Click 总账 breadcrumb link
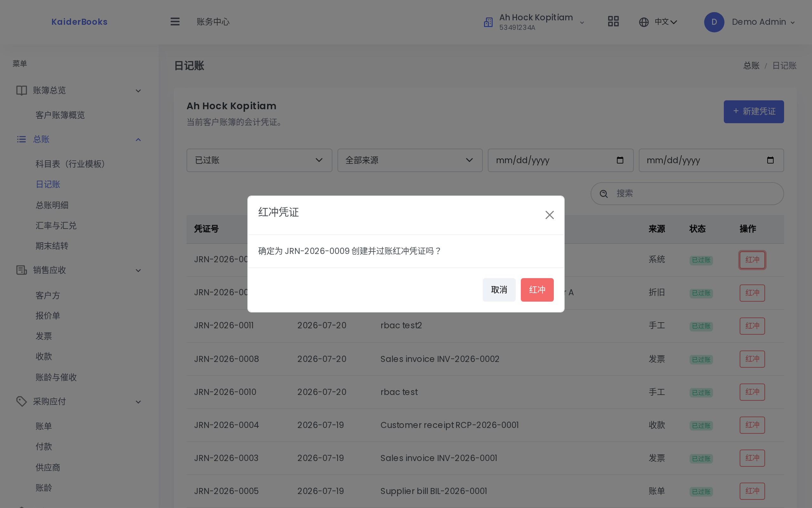Image resolution: width=812 pixels, height=508 pixels. [751, 65]
